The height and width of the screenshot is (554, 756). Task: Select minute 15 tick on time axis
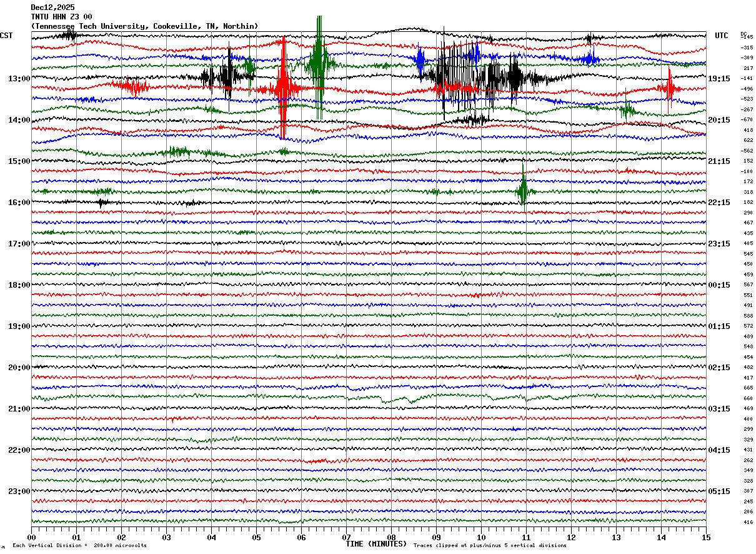click(705, 537)
